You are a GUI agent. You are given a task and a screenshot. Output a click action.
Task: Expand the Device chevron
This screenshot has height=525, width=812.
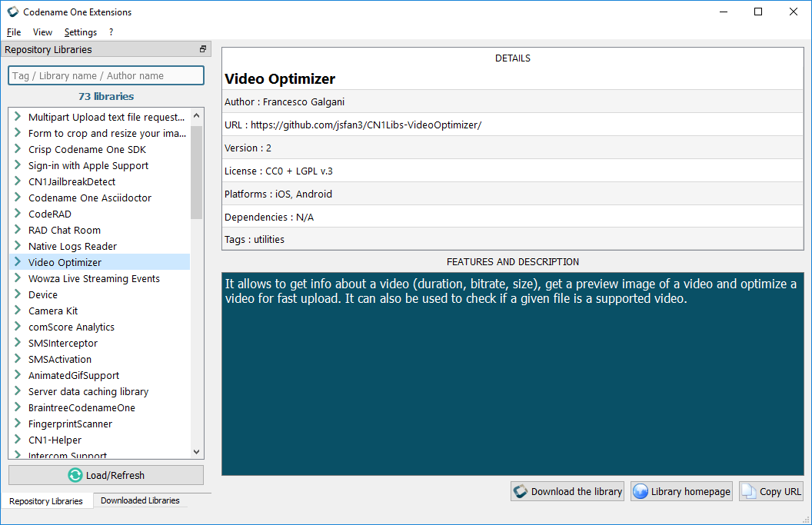(x=18, y=294)
